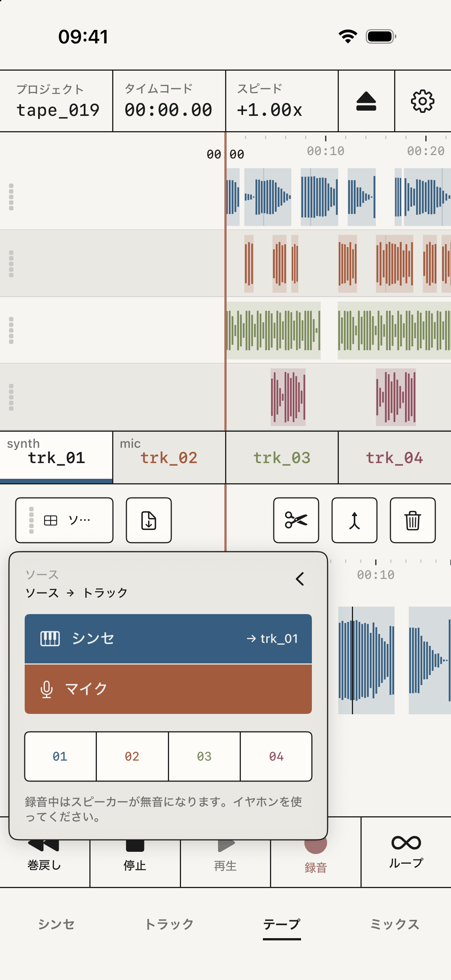Screen dimensions: 451x980
Task: Toggle the ループ loop mode
Action: pyautogui.click(x=406, y=852)
